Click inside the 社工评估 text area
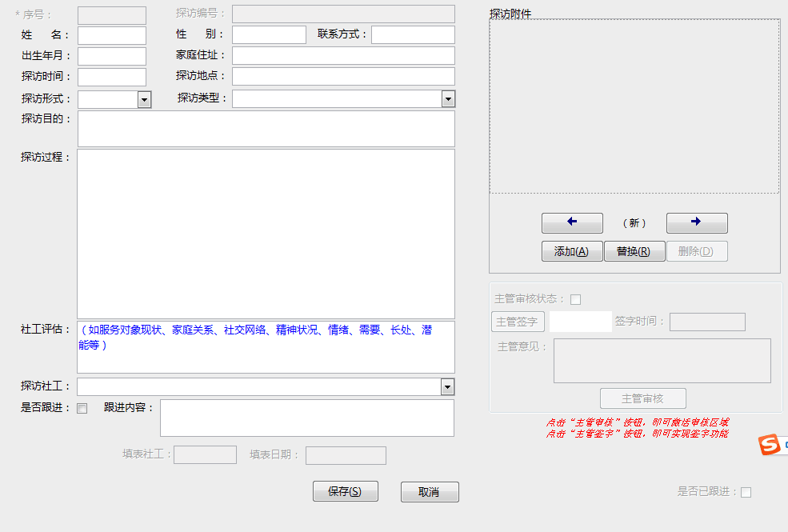Viewport: 788px width, 532px height. pos(266,347)
